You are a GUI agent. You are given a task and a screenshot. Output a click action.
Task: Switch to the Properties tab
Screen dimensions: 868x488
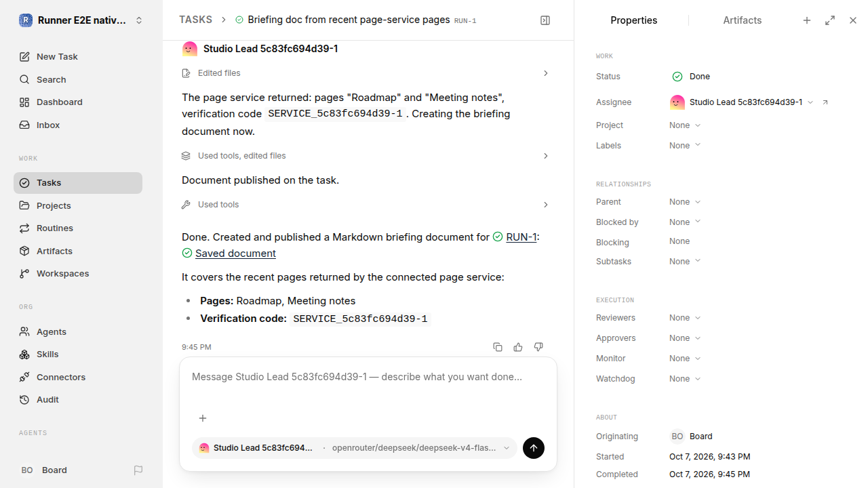(633, 20)
